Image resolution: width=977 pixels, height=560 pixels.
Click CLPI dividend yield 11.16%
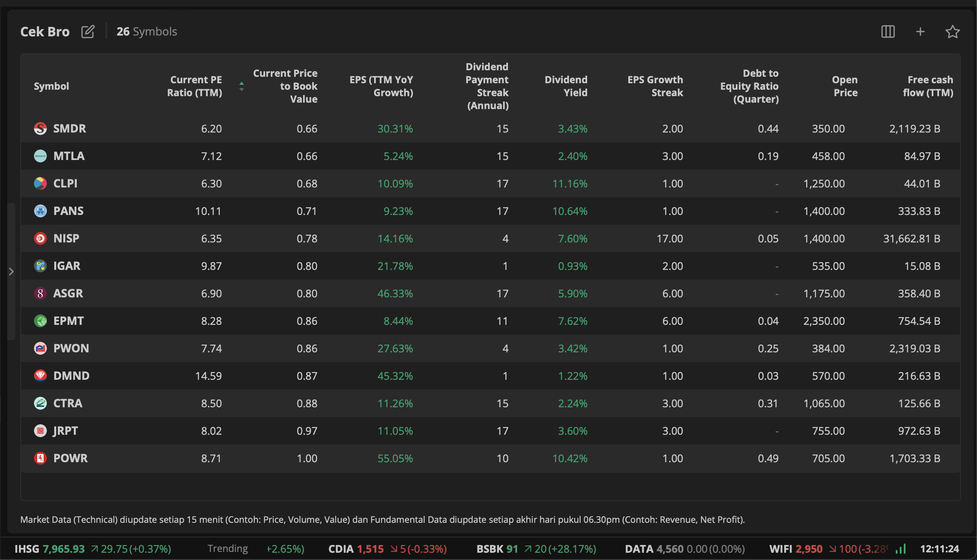coord(570,183)
